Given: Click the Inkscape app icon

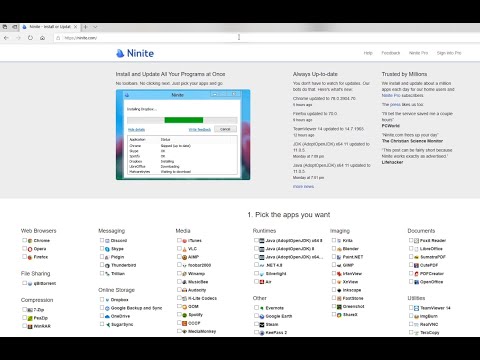Looking at the screenshot, I should pyautogui.click(x=339, y=290).
